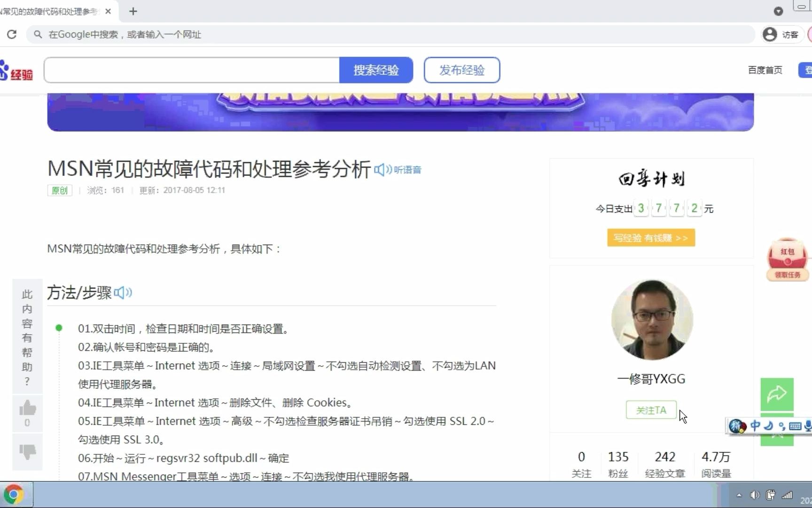The height and width of the screenshot is (508, 812).
Task: Click the browser dropdown circle icon
Action: (778, 11)
